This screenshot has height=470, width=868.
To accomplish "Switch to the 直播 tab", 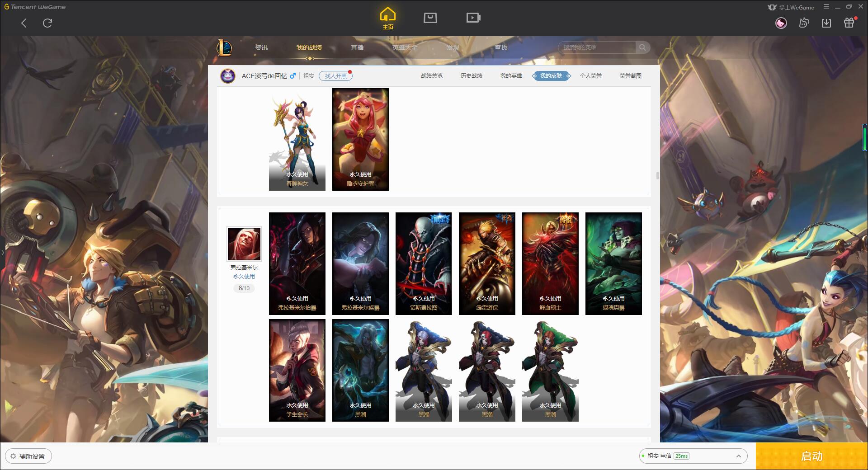I will point(357,47).
